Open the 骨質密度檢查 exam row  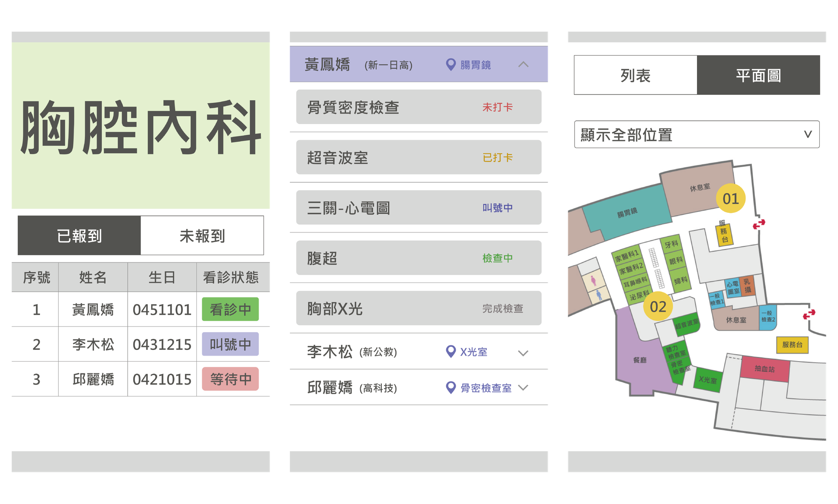tap(418, 107)
